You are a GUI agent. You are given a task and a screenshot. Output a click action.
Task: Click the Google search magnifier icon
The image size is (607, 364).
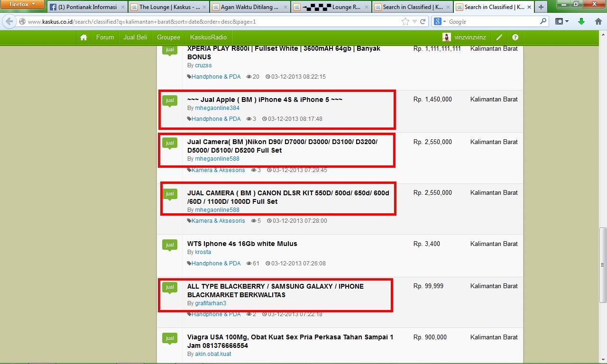[x=543, y=21]
